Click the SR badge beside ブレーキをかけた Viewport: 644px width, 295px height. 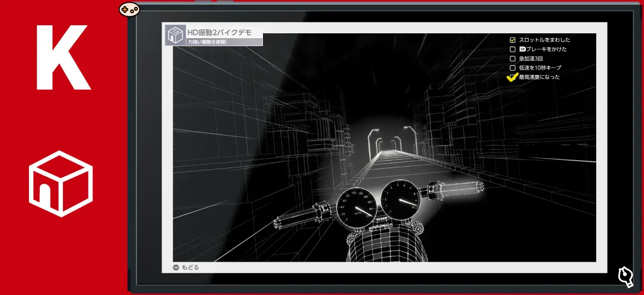click(522, 49)
